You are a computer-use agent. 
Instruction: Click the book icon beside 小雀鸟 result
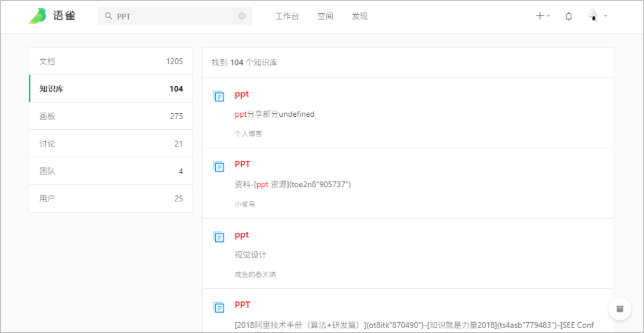pyautogui.click(x=219, y=167)
